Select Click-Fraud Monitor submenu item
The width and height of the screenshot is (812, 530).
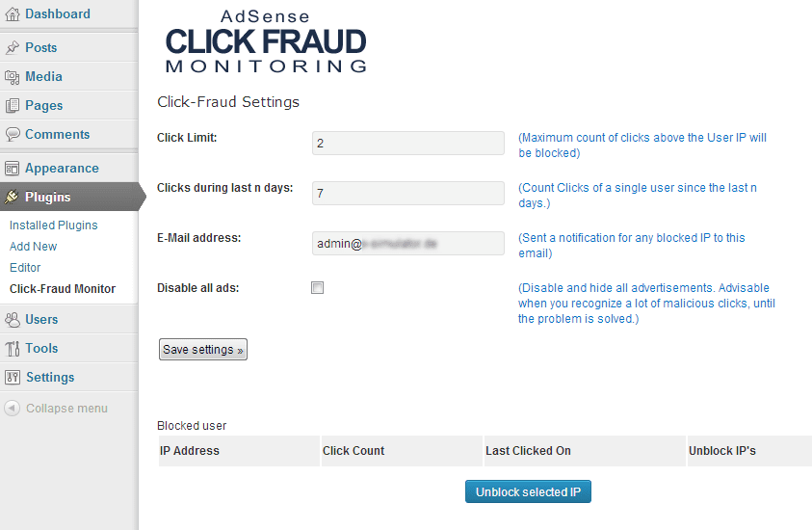tap(63, 289)
